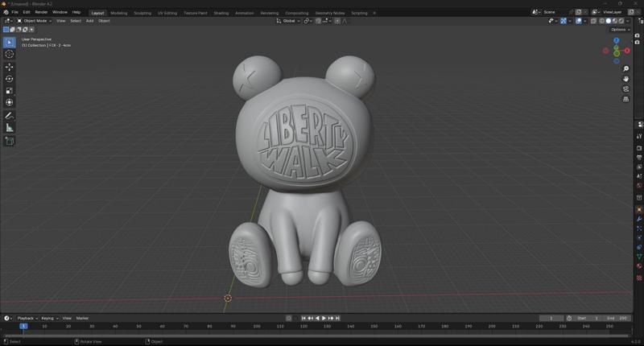Open the Playback dropdown in timeline
This screenshot has width=644, height=346.
[27, 318]
